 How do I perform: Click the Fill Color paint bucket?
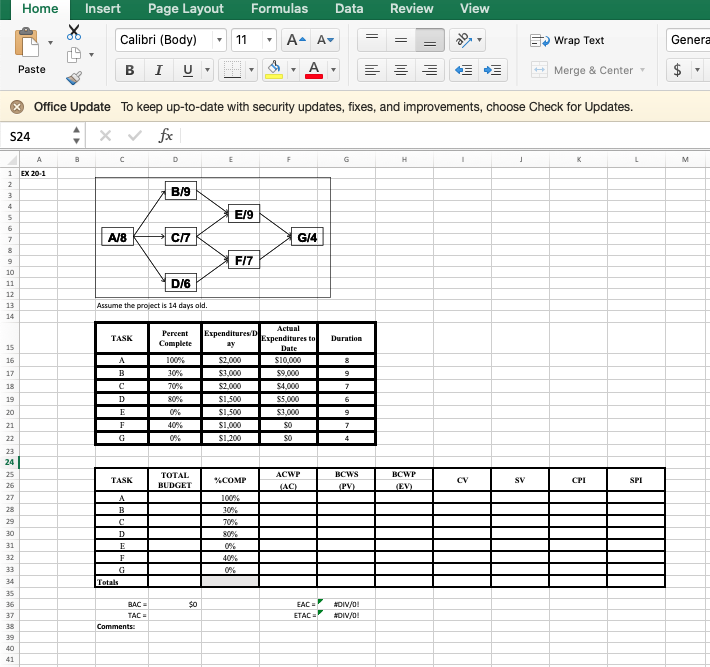click(274, 70)
